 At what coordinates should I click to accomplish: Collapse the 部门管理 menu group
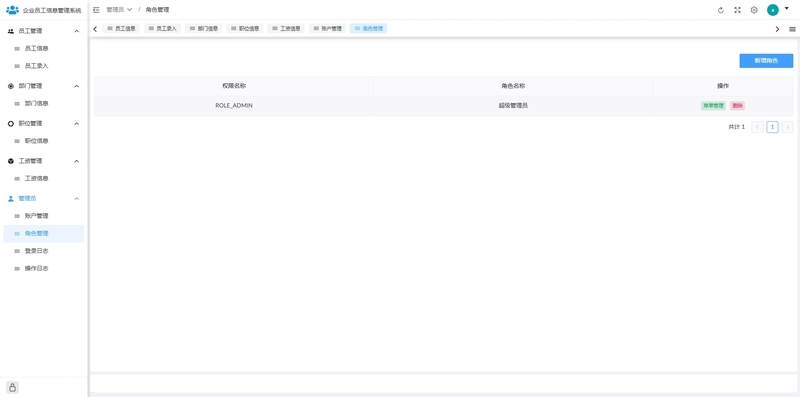[x=44, y=86]
